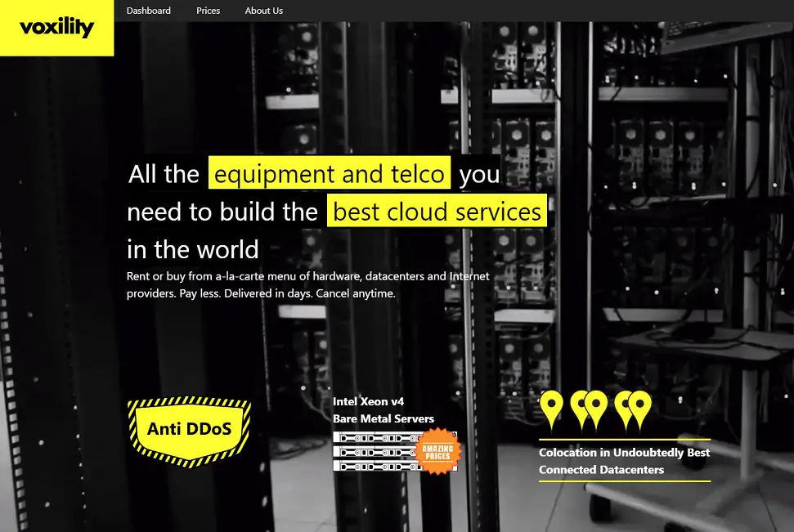The height and width of the screenshot is (532, 794).
Task: Open Colocation in Undoubtedly Best Connected Datacenters link
Action: [625, 461]
